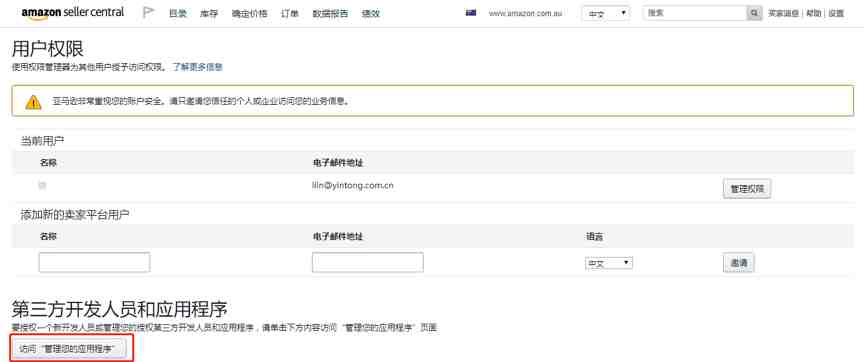Focus the new user 名称 input field
Viewport: 864px width, 362px height.
pos(94,262)
